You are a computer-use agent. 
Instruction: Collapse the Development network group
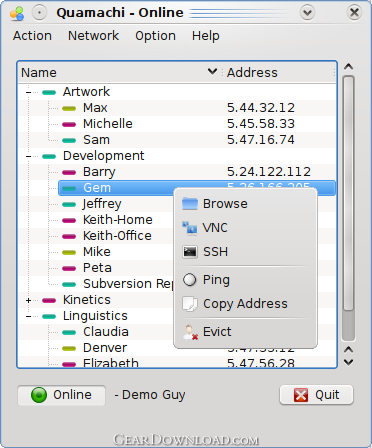pos(29,156)
